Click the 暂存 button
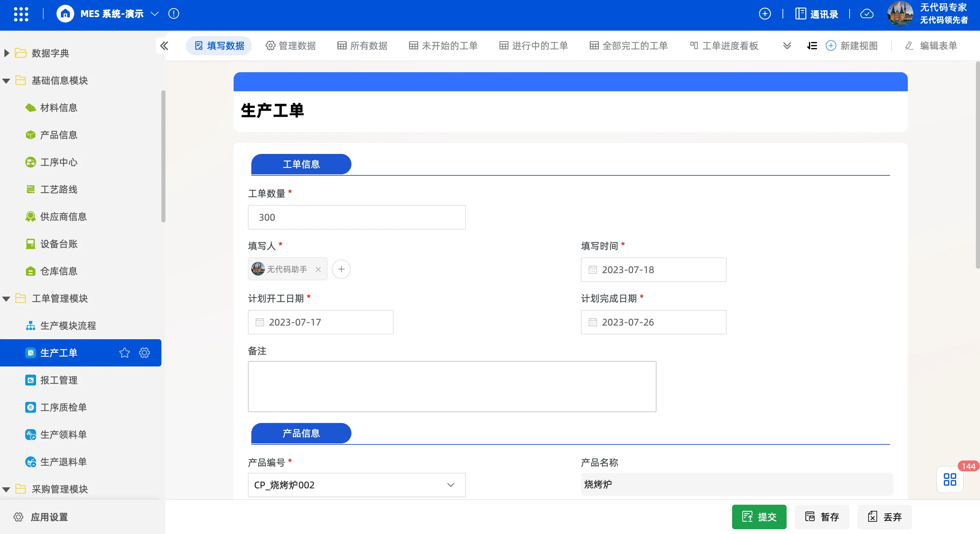980x534 pixels. 821,517
